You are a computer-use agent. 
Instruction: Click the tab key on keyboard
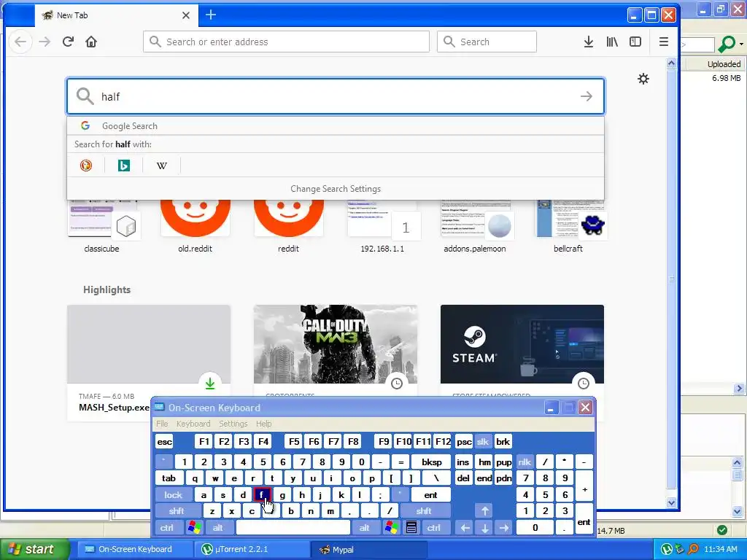(169, 478)
